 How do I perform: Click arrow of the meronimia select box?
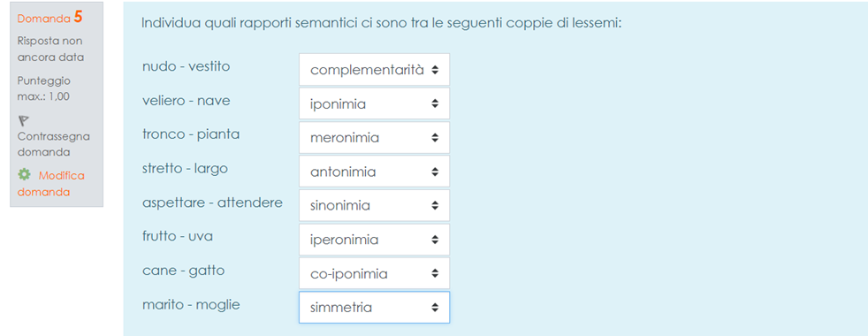[435, 138]
